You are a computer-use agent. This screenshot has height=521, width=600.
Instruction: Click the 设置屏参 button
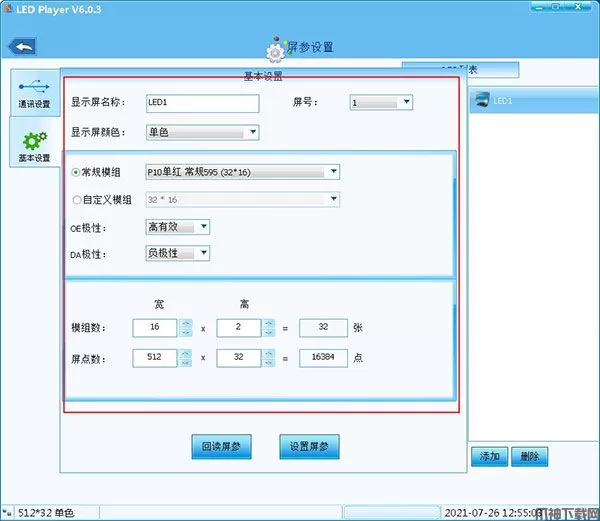310,446
